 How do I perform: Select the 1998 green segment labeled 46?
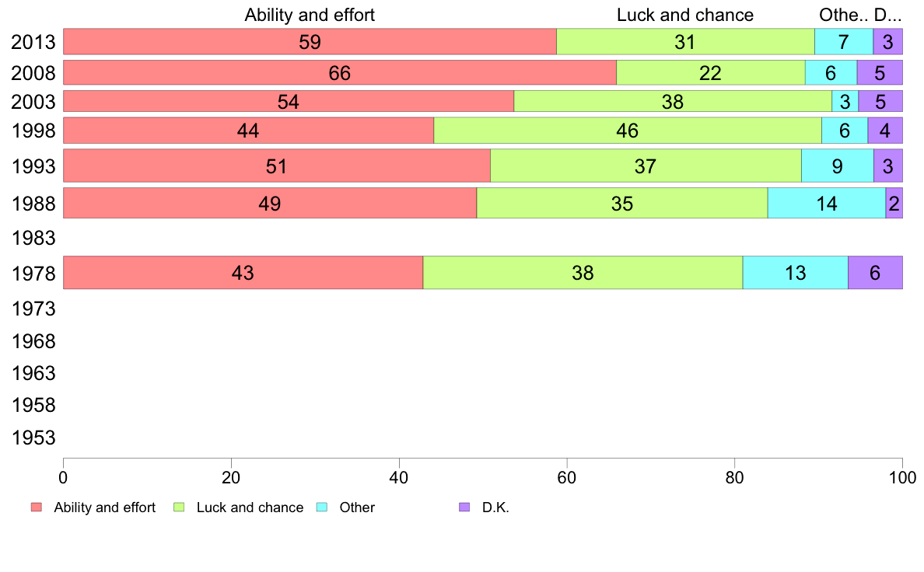(628, 131)
